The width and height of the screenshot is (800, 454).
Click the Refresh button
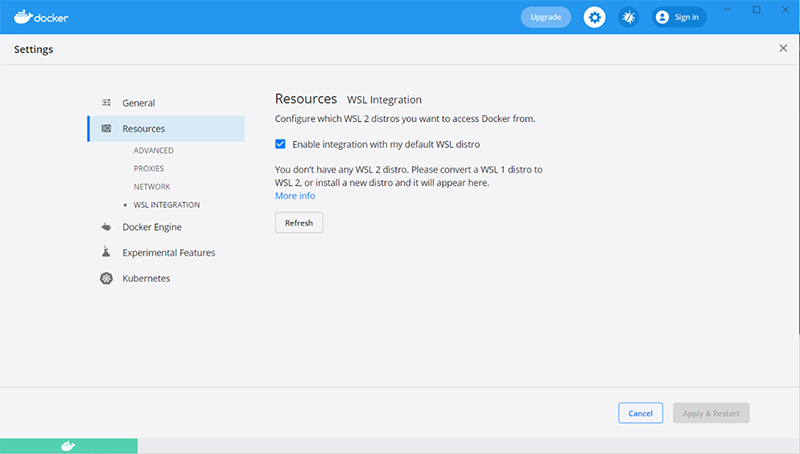click(x=299, y=223)
